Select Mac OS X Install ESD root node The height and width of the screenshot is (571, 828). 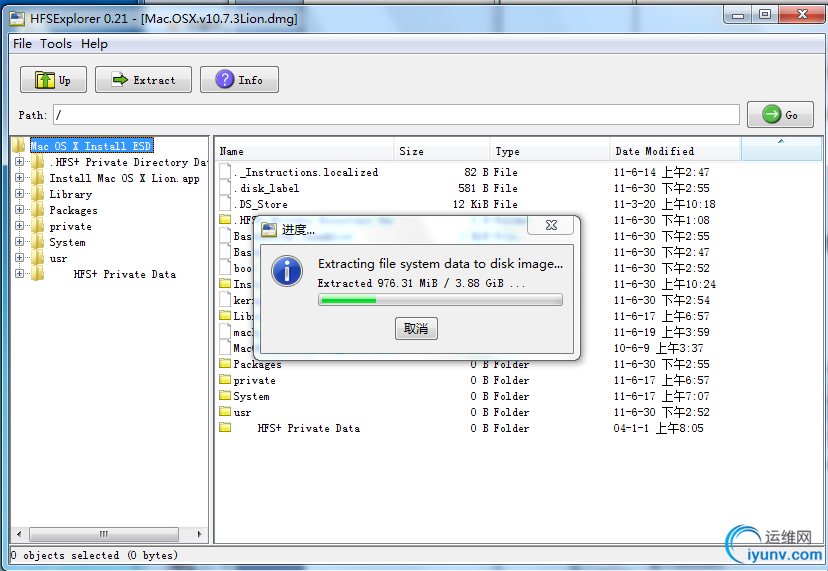coord(91,146)
